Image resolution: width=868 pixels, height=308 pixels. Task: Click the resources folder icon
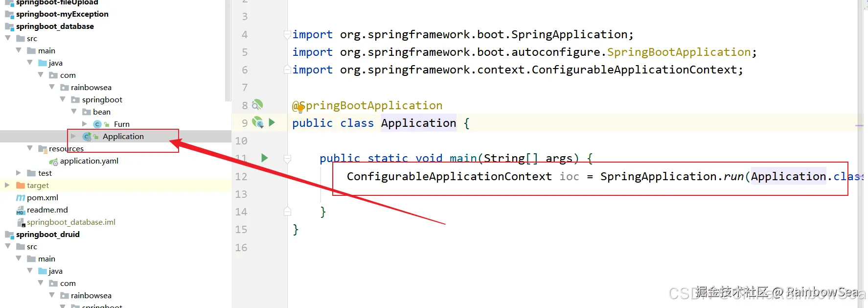click(43, 149)
